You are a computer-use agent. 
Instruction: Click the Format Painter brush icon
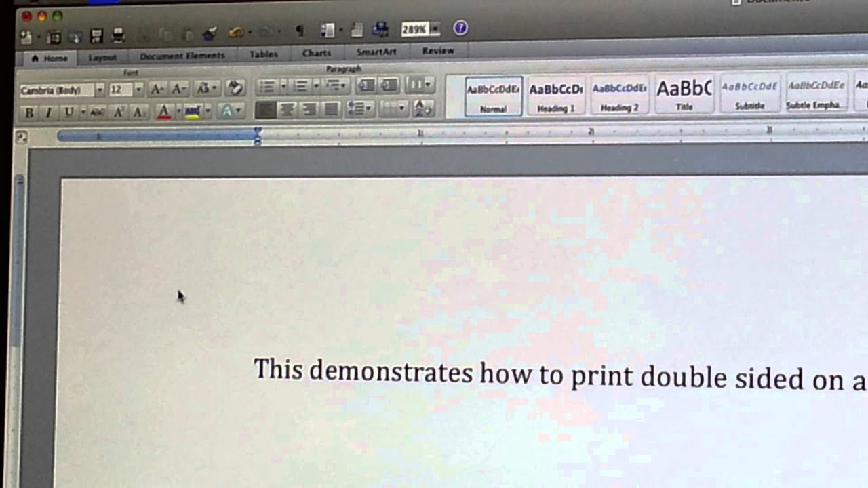click(x=210, y=33)
